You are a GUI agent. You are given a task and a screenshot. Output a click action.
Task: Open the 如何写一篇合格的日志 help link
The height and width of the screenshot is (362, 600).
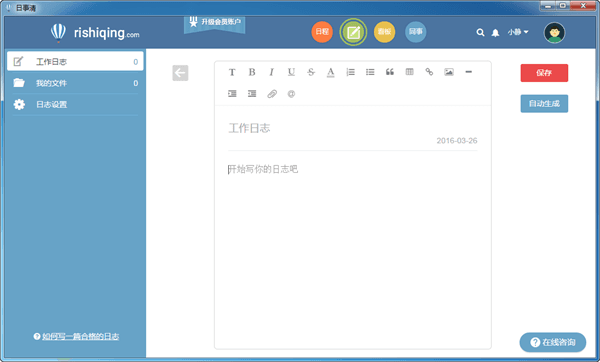point(80,336)
